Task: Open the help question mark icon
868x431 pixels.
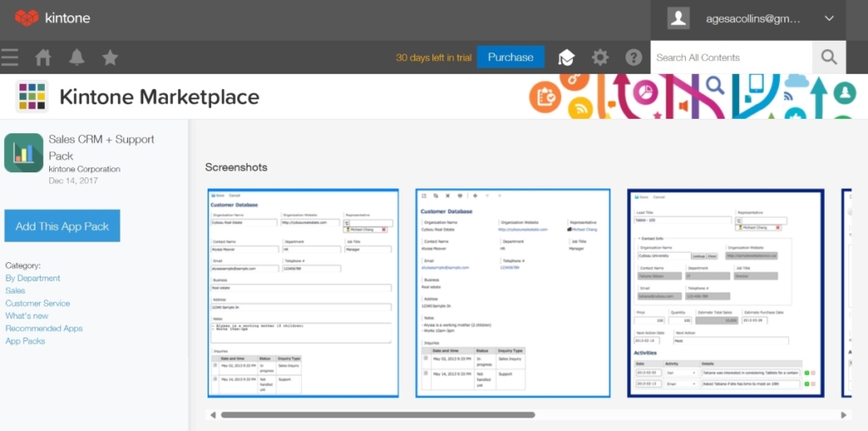Action: click(633, 58)
